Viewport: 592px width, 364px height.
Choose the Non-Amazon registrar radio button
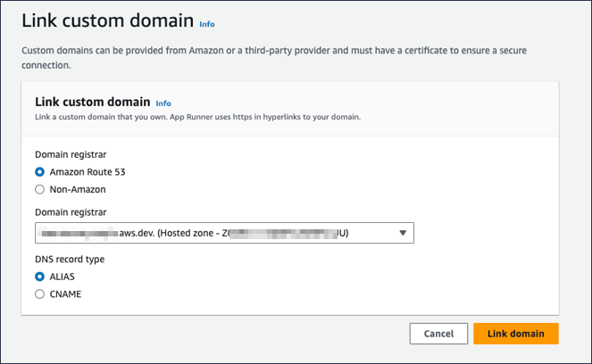click(x=39, y=189)
